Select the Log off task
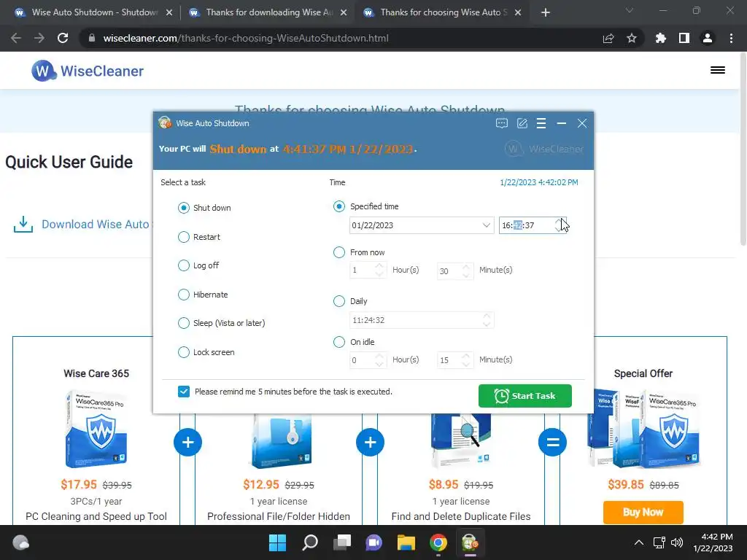747x560 pixels. click(184, 265)
